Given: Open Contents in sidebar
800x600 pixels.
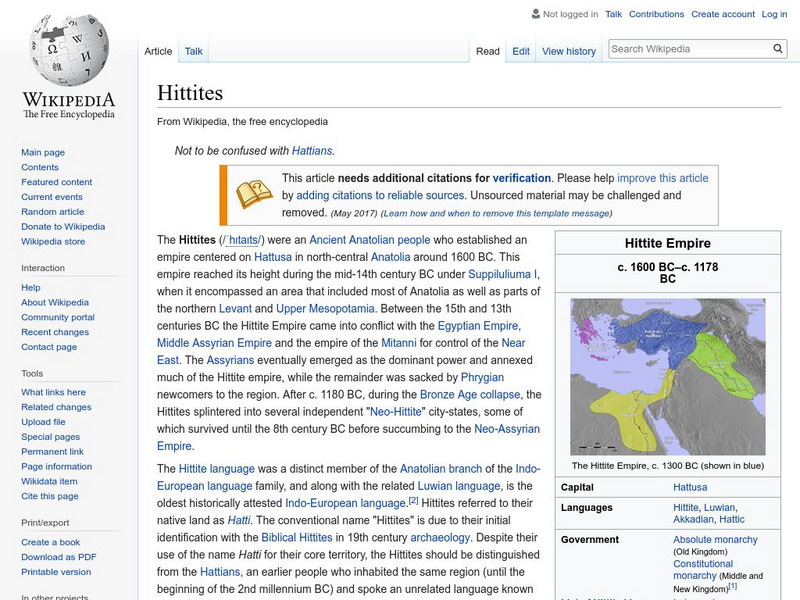Looking at the screenshot, I should click(40, 167).
